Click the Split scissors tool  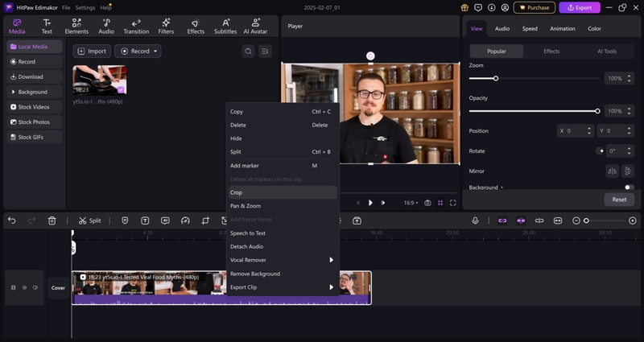(x=89, y=220)
